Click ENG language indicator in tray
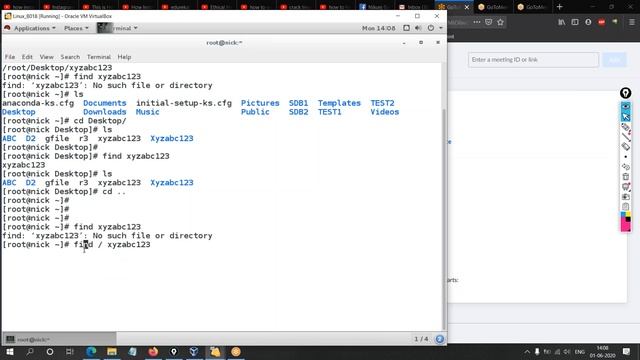The width and height of the screenshot is (640, 360). click(x=580, y=351)
